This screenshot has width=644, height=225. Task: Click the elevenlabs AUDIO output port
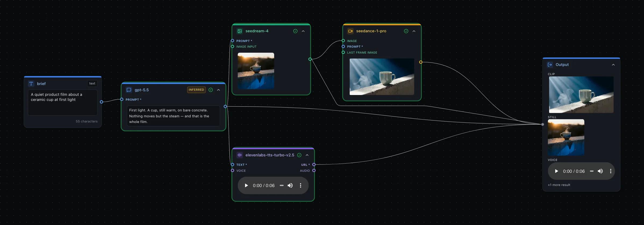(x=314, y=170)
